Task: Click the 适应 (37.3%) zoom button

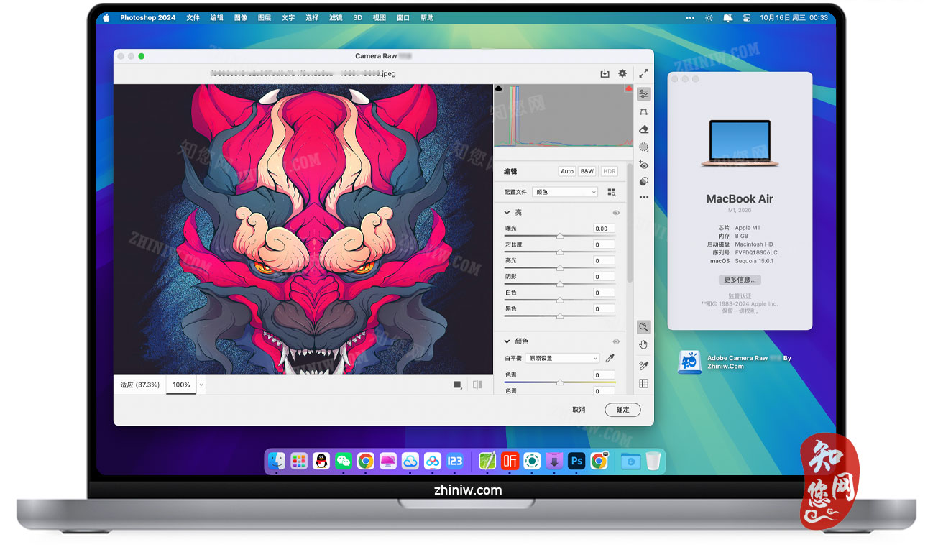Action: (x=139, y=385)
